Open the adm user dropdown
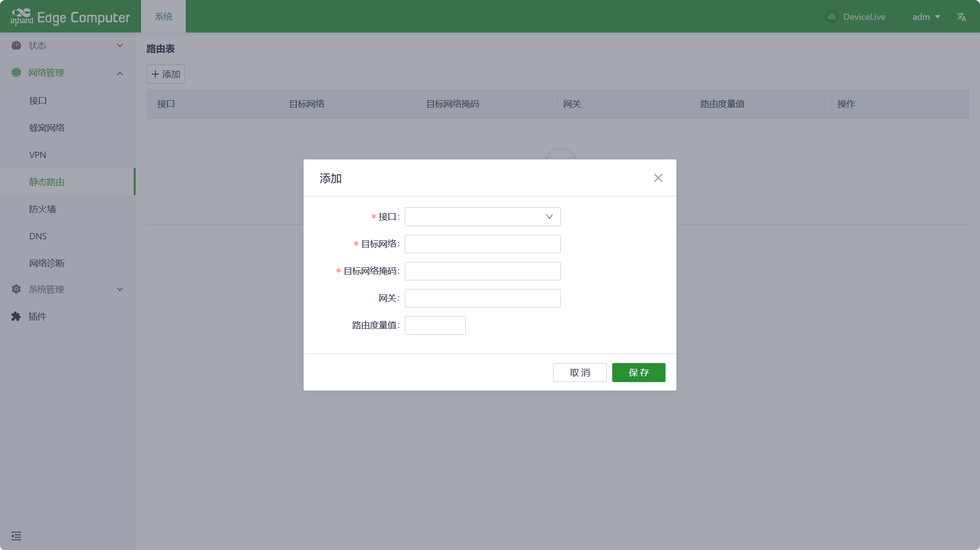 [926, 17]
